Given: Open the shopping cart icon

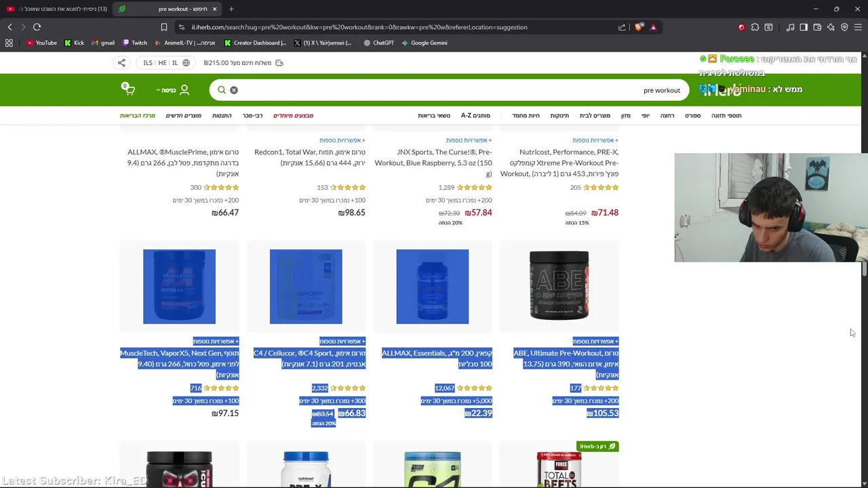Looking at the screenshot, I should pyautogui.click(x=128, y=89).
